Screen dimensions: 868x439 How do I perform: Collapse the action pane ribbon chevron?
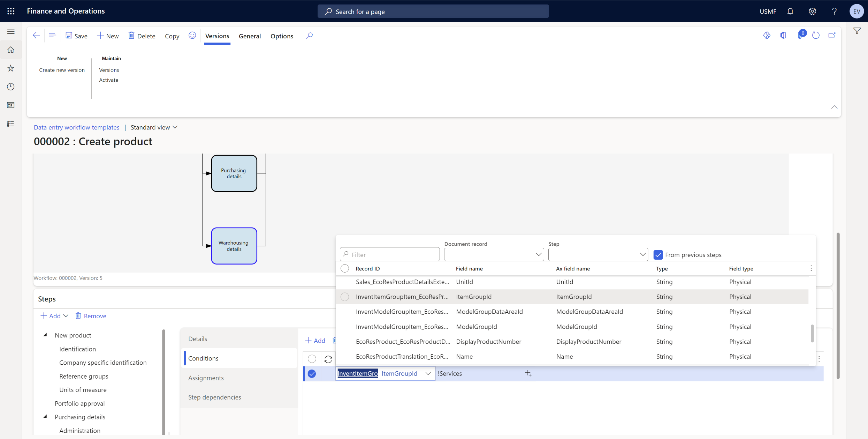coord(834,107)
